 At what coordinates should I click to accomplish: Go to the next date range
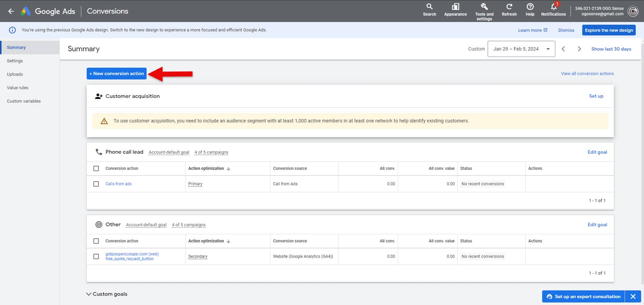[x=579, y=49]
